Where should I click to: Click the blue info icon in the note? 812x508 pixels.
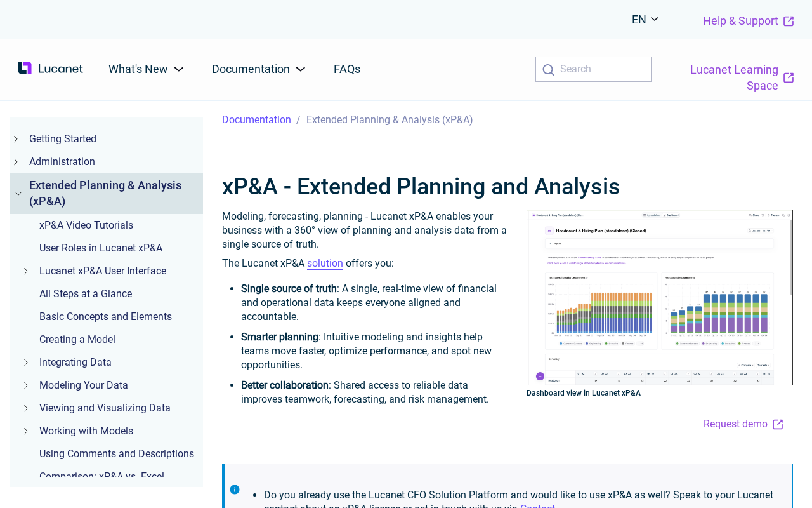coord(235,490)
